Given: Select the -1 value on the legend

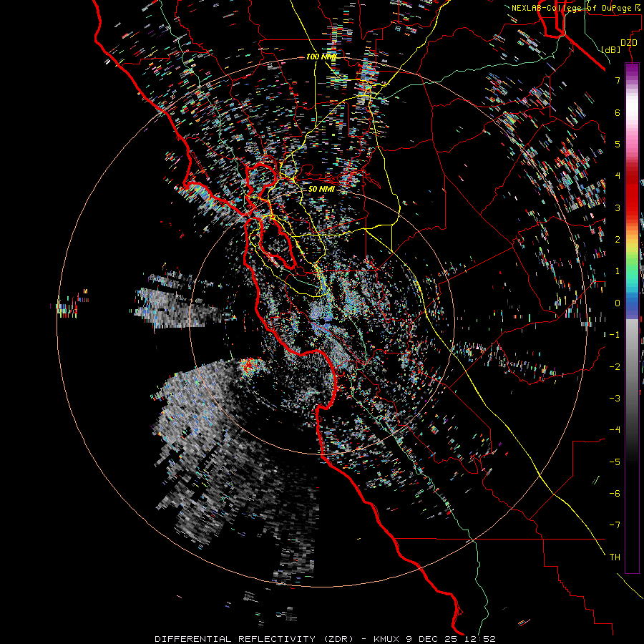Looking at the screenshot, I should (x=615, y=335).
